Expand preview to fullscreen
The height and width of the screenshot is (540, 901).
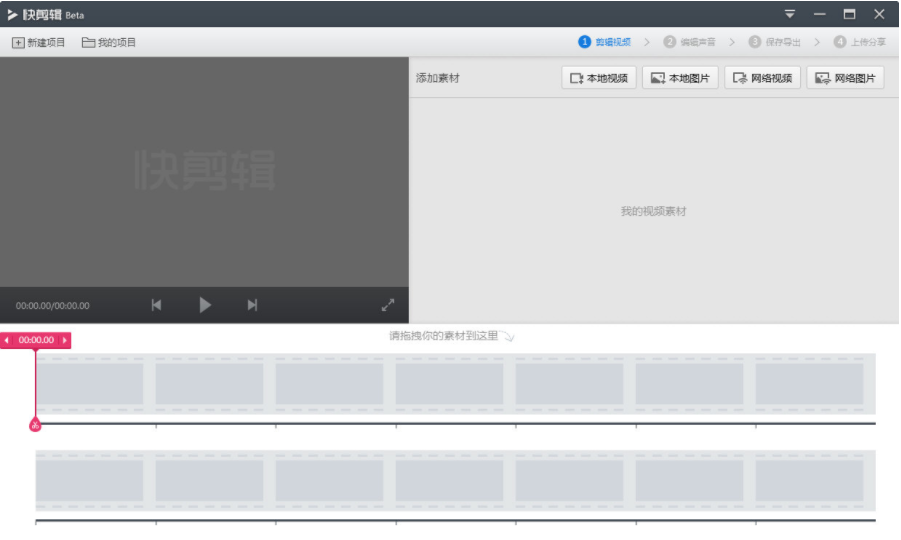(x=388, y=305)
